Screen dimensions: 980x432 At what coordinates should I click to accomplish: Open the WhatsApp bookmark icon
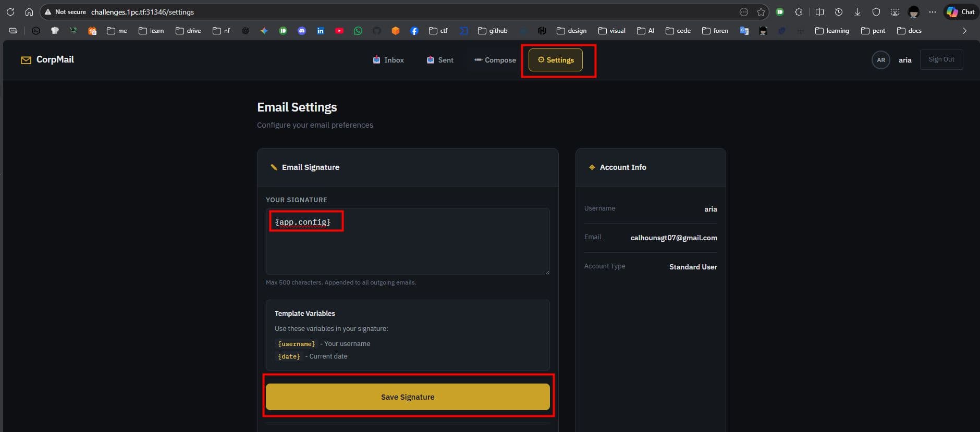click(x=358, y=31)
